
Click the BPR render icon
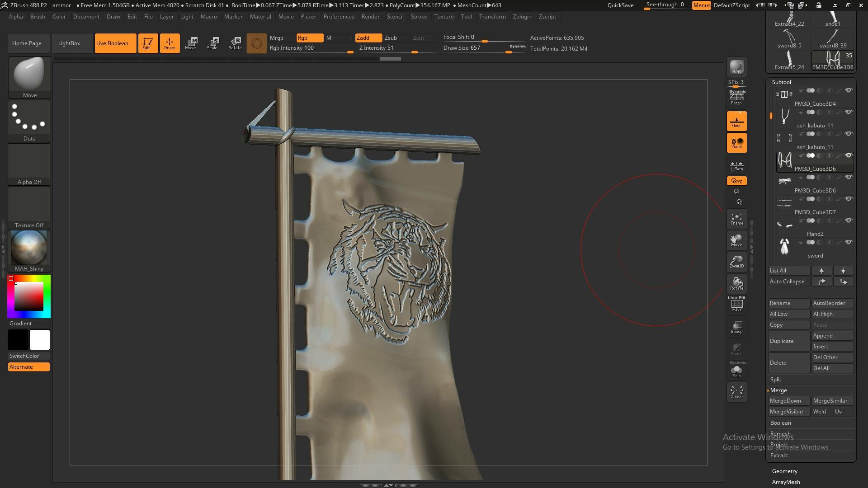point(736,67)
